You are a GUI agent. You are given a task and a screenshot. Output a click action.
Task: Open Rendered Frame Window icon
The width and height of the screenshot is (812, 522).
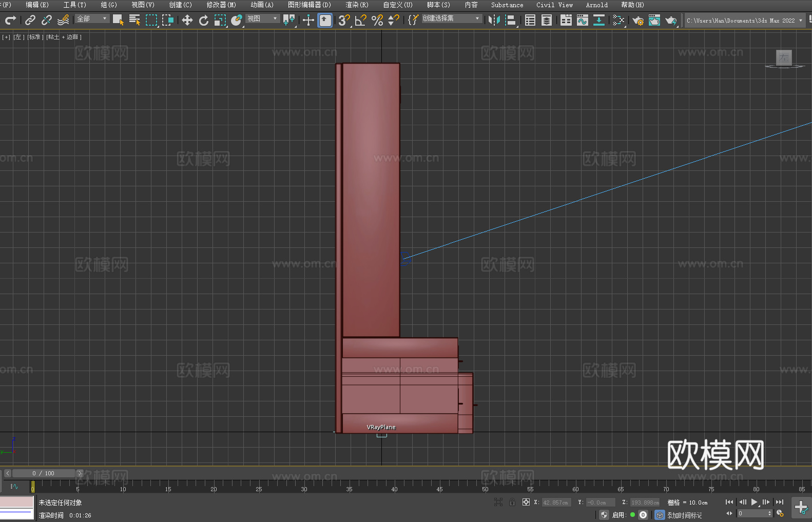coord(654,20)
